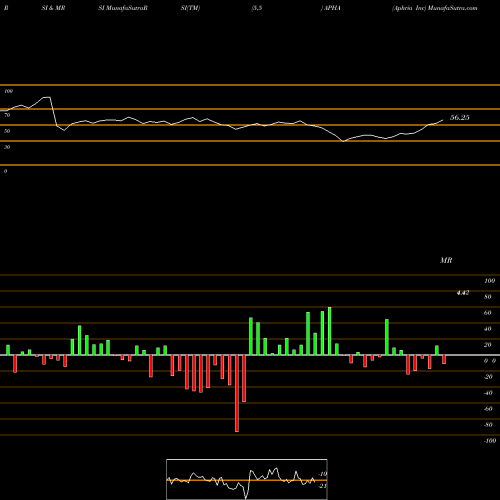The width and height of the screenshot is (500, 500).
Task: Click the MR axis label -60
Action: (x=488, y=409)
